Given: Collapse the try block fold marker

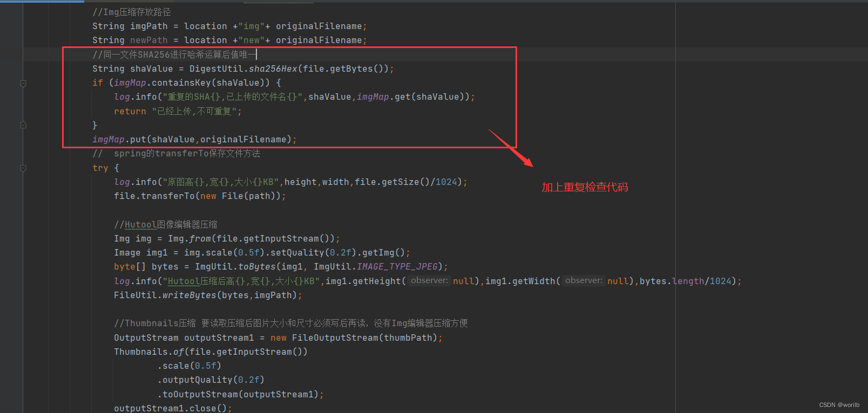Looking at the screenshot, I should 23,168.
